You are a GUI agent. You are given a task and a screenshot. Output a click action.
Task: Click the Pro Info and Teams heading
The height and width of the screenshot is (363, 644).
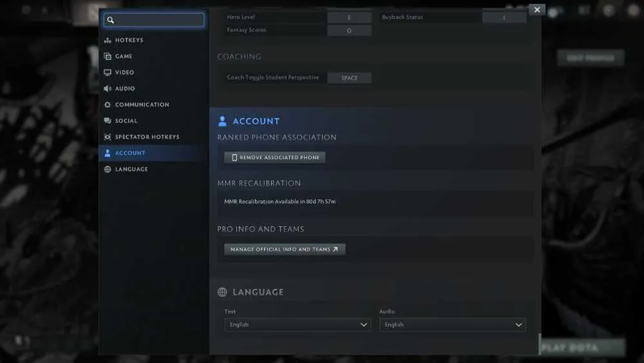coord(260,229)
